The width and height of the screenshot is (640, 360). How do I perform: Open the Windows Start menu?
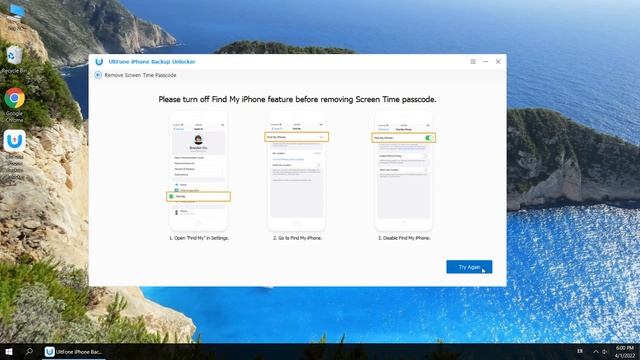pos(9,352)
